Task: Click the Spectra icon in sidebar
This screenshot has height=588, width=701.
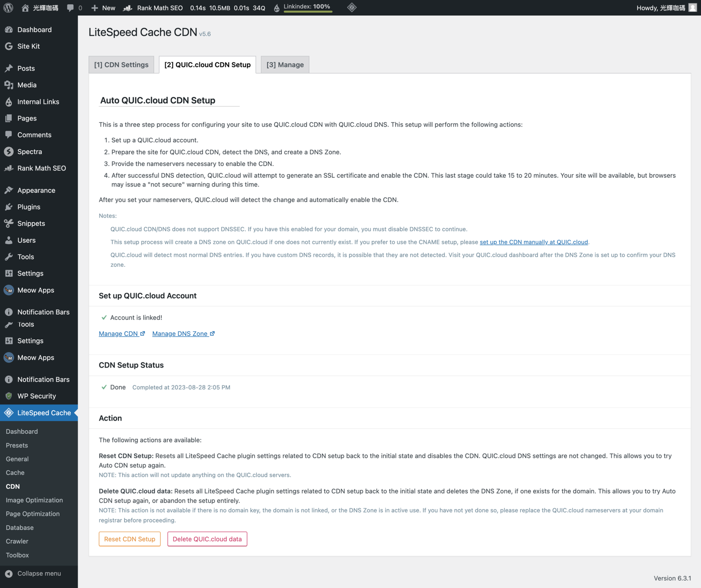Action: [9, 152]
